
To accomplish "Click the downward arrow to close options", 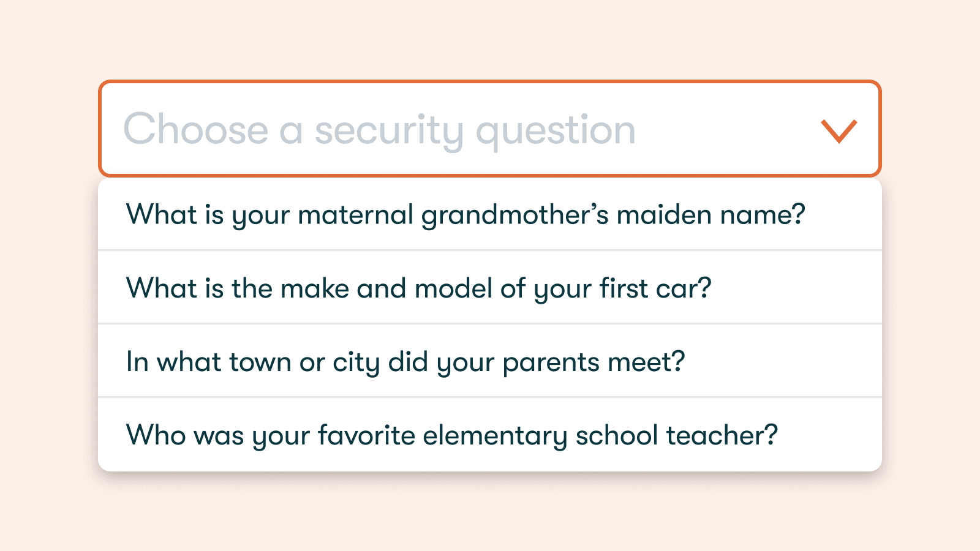I will (x=838, y=130).
